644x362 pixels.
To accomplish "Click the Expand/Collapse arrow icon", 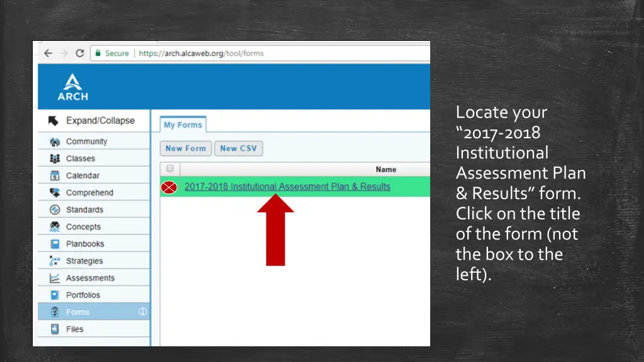I will (53, 121).
